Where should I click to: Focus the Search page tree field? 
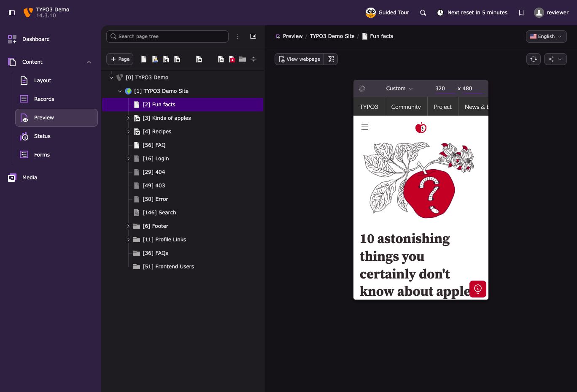click(167, 36)
